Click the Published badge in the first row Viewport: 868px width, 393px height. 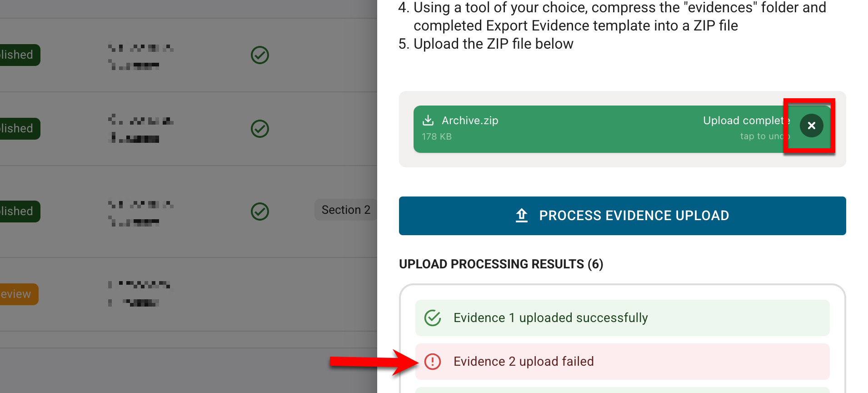click(18, 55)
